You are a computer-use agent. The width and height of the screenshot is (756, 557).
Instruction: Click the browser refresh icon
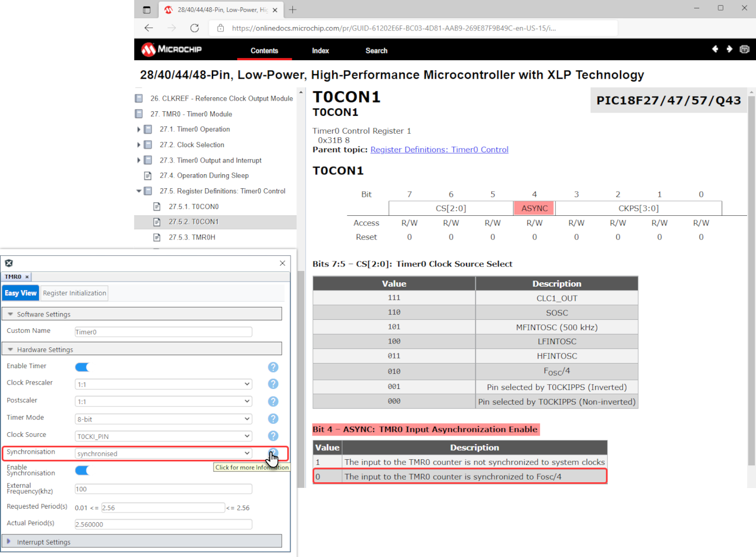(x=194, y=28)
